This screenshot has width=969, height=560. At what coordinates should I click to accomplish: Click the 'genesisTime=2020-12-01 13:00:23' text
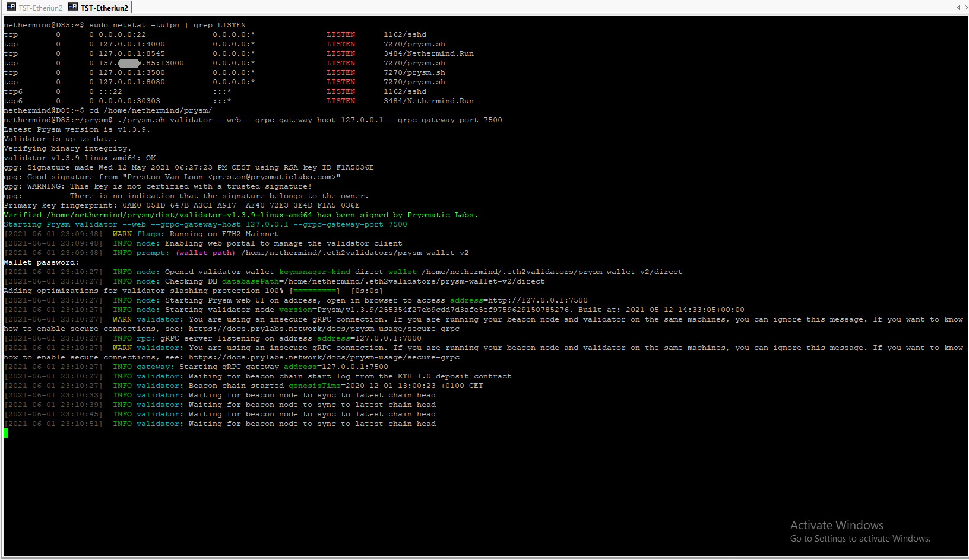[362, 386]
